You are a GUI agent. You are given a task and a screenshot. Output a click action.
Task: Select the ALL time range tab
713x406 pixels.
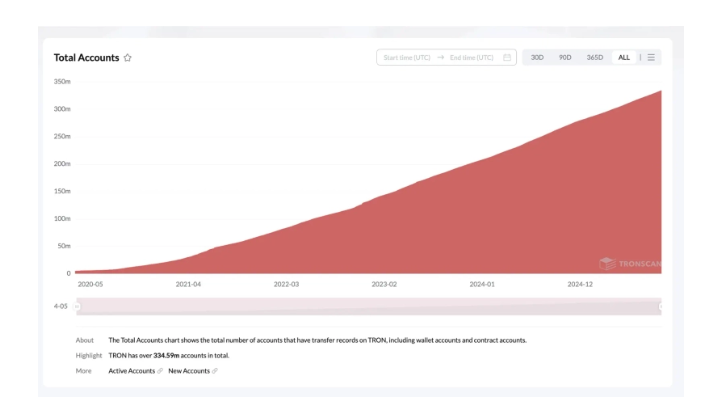[x=624, y=58]
